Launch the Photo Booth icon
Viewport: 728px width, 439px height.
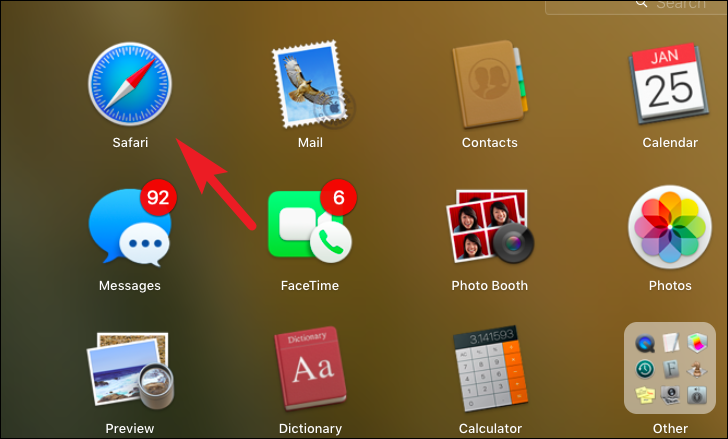click(x=490, y=226)
